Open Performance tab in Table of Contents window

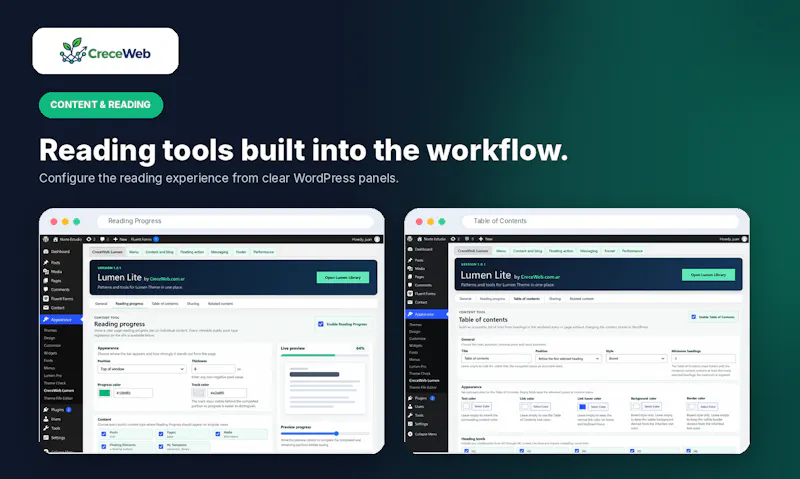coord(632,251)
